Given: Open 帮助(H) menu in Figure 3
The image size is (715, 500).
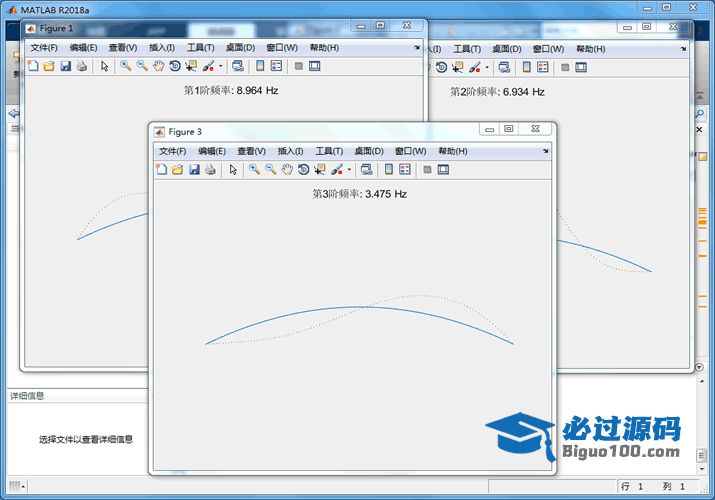Looking at the screenshot, I should [453, 151].
